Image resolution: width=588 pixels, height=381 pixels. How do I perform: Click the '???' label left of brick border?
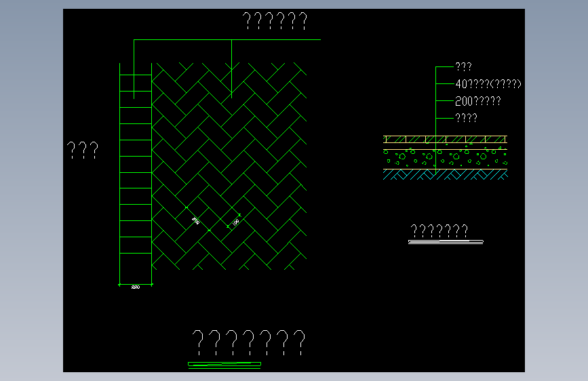click(x=83, y=150)
